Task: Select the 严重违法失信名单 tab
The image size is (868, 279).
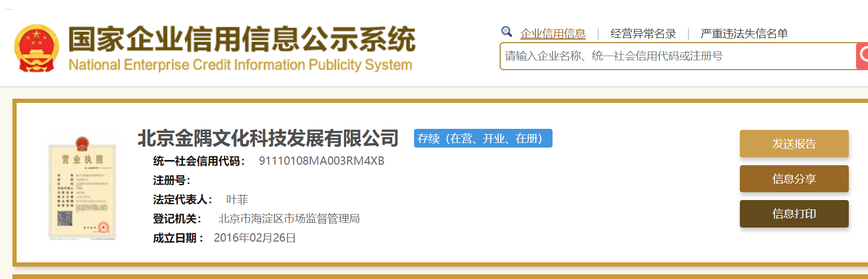Action: (744, 34)
